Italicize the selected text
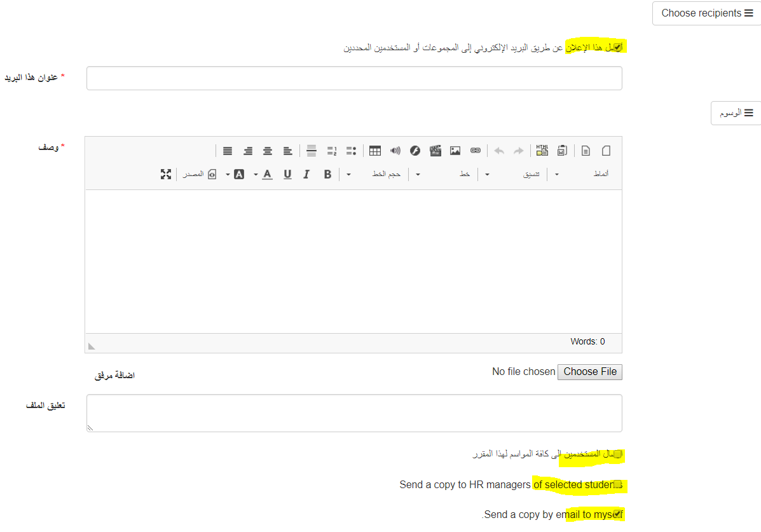 306,174
